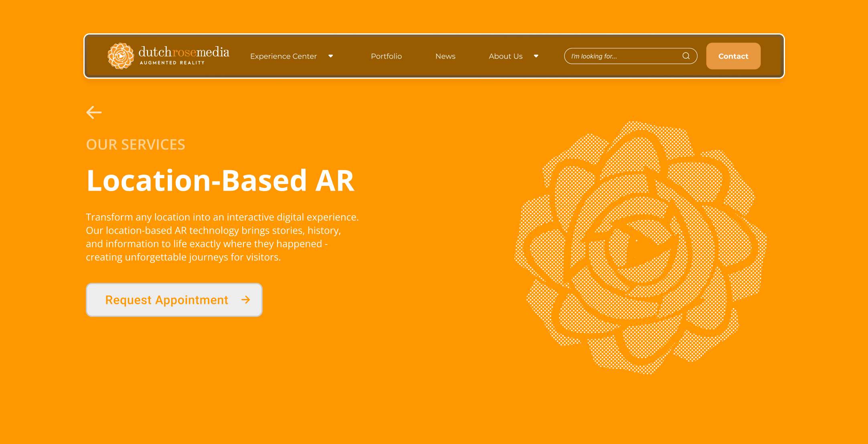Click the Location-Based AR heading

click(220, 181)
